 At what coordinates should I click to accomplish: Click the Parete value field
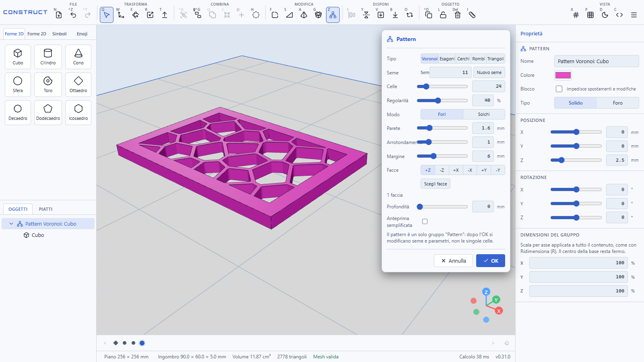pyautogui.click(x=483, y=128)
